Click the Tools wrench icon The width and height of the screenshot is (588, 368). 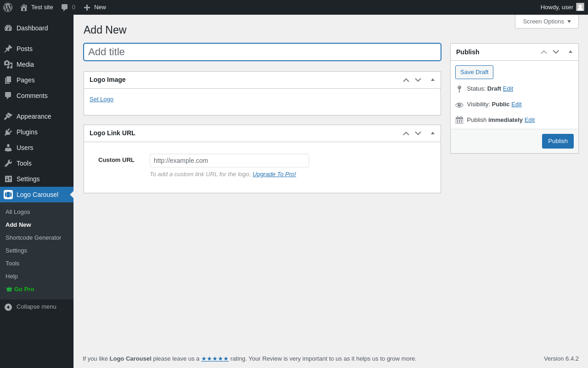(x=8, y=163)
